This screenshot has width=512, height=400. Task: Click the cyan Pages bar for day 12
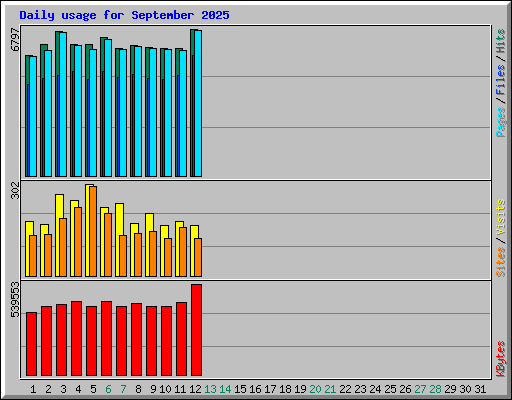tap(198, 103)
